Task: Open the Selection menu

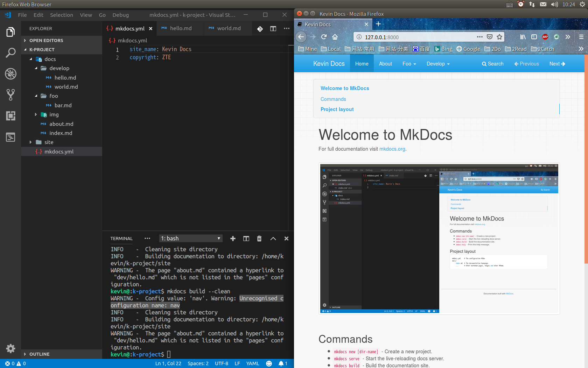Action: [62, 15]
